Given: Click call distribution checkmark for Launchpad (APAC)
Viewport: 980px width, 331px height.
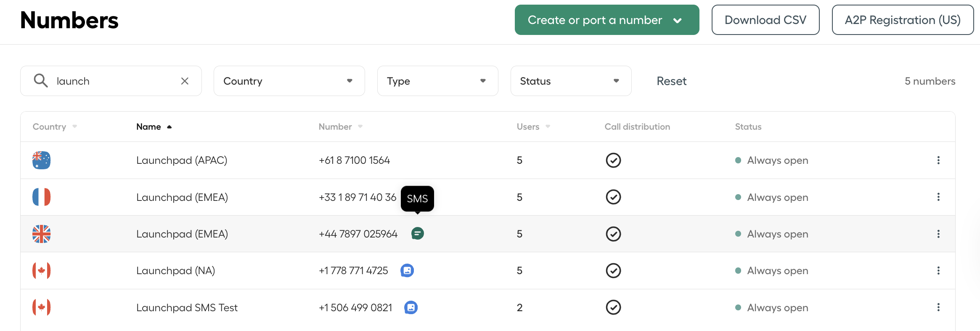Looking at the screenshot, I should coord(613,160).
